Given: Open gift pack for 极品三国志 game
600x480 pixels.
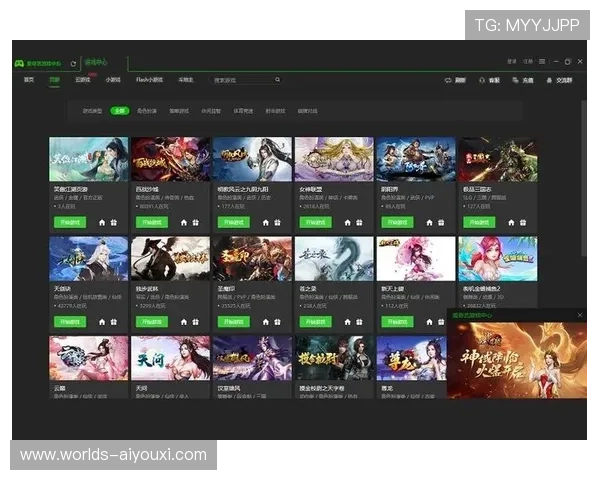Looking at the screenshot, I should [x=522, y=223].
